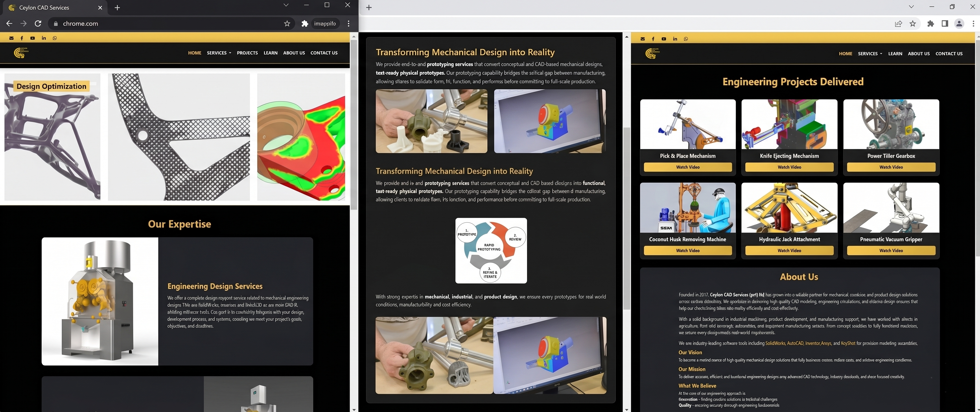
Task: Open a new tab in dark Chrome window
Action: click(x=117, y=8)
